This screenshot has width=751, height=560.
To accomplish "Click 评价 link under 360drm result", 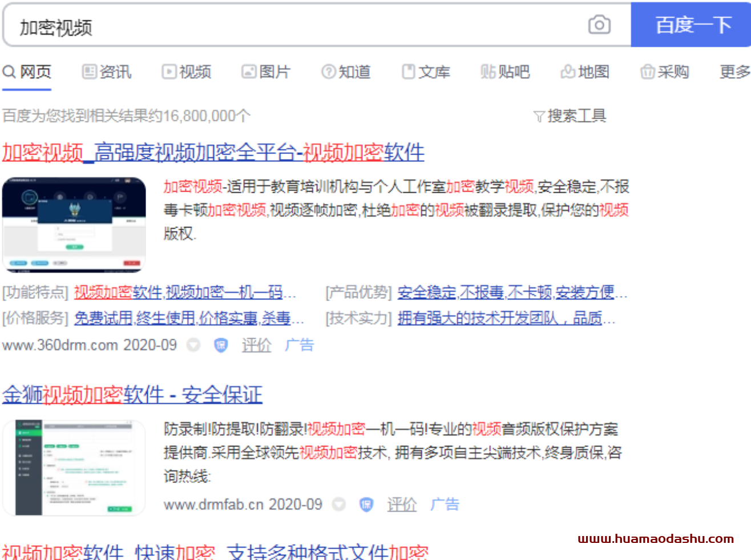I will pos(256,345).
